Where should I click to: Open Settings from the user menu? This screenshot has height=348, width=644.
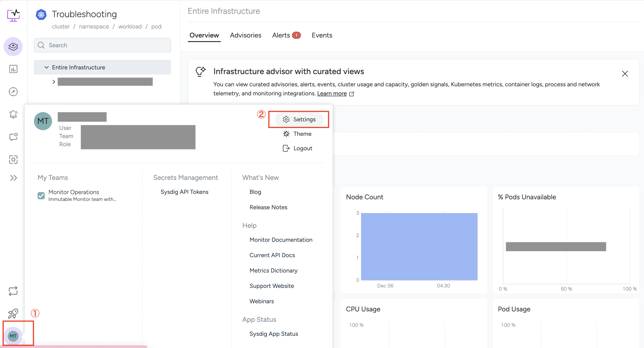pos(299,119)
